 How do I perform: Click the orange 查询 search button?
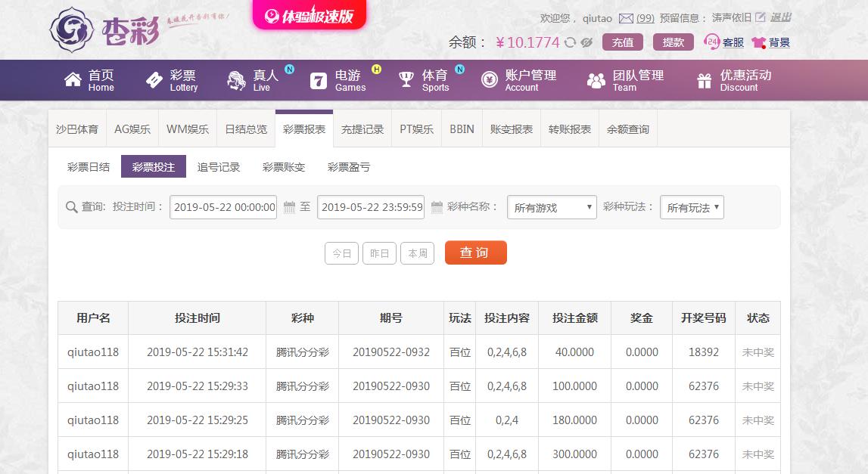coord(475,252)
